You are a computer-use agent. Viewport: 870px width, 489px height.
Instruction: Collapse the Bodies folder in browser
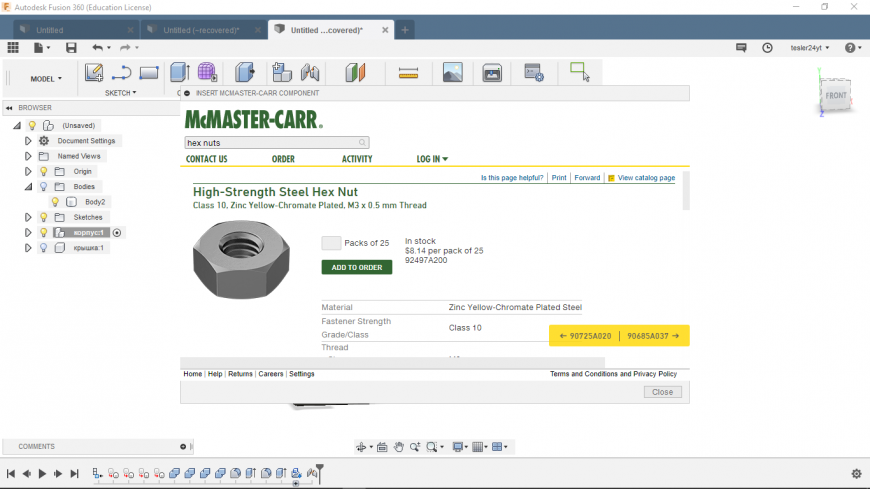28,187
